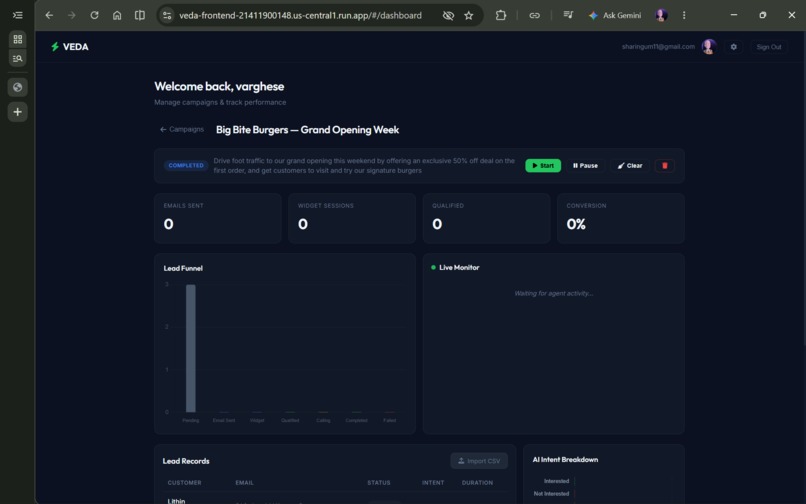Image resolution: width=806 pixels, height=504 pixels.
Task: Click the Sign Out button
Action: coord(768,47)
